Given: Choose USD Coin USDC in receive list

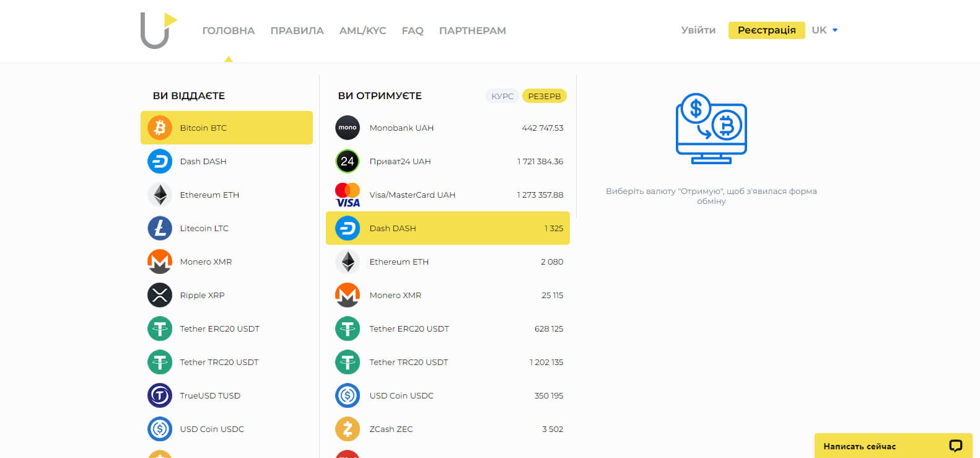Looking at the screenshot, I should point(401,395).
